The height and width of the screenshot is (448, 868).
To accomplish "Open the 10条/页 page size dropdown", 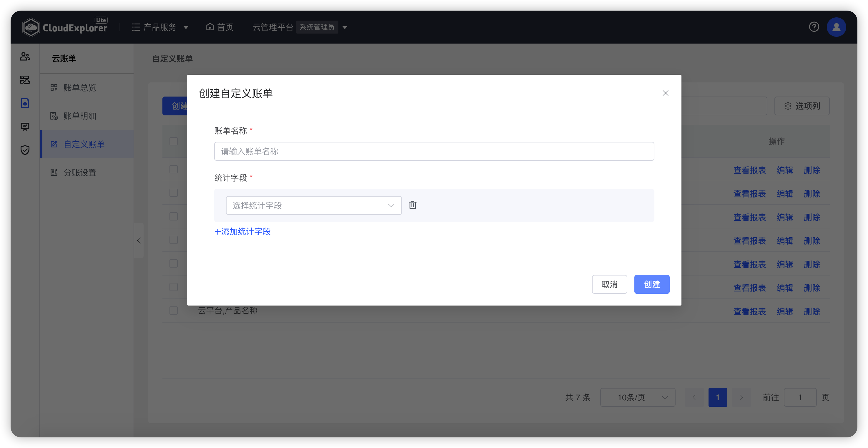I will 638,397.
